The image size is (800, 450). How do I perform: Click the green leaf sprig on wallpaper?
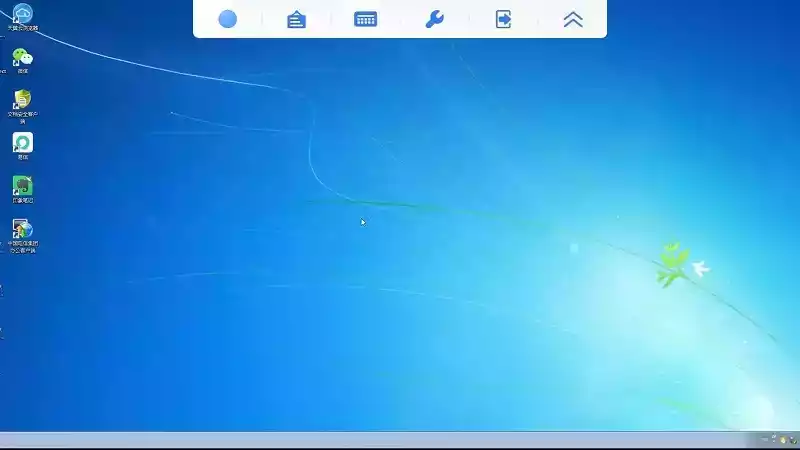[671, 262]
